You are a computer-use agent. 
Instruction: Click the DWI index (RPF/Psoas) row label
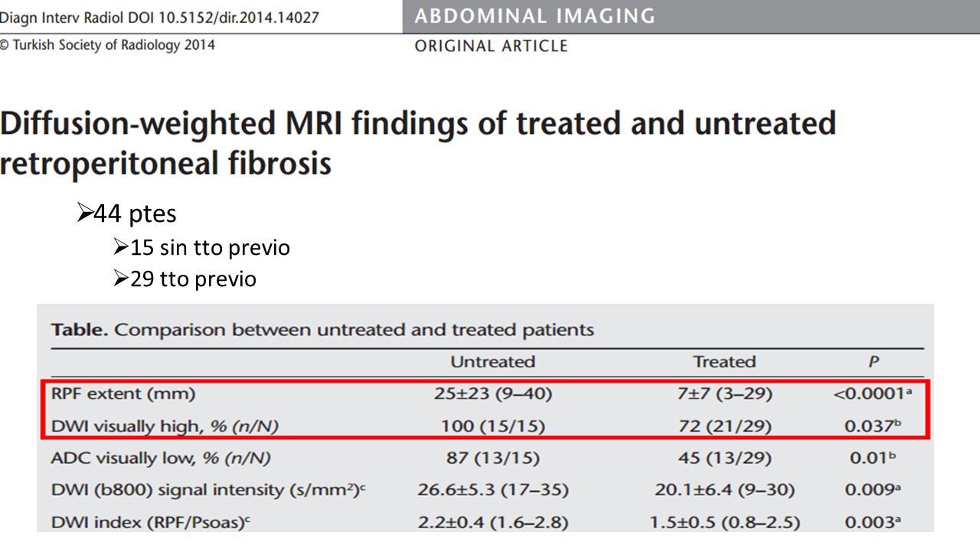coord(152,523)
